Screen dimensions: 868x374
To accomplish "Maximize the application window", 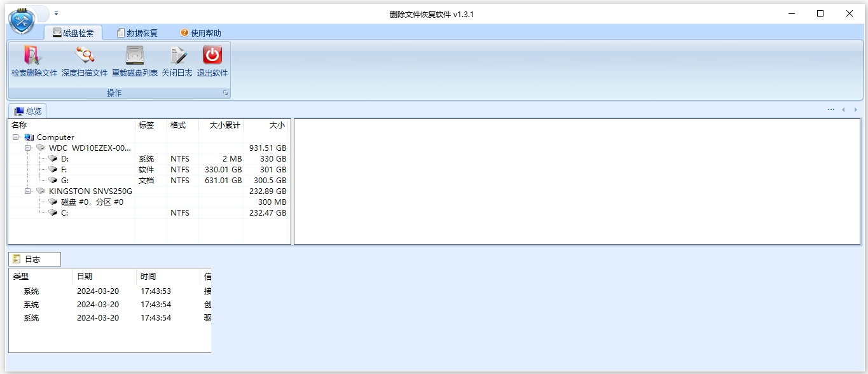I will point(820,13).
